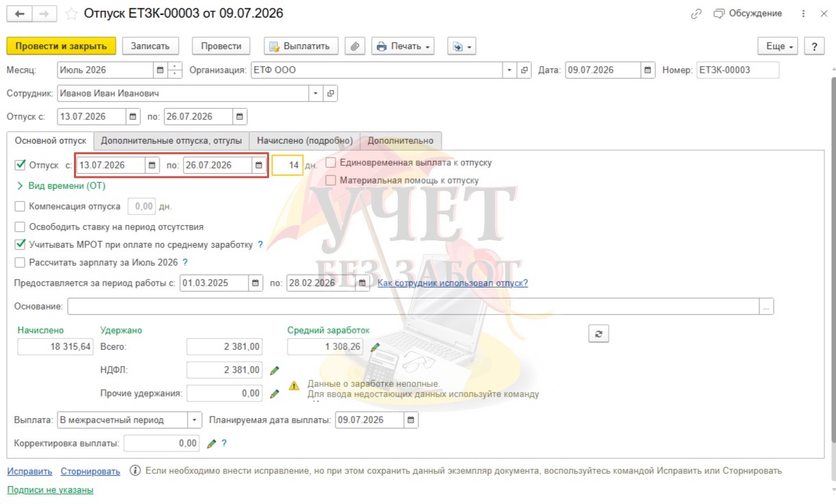The width and height of the screenshot is (836, 504).
Task: Go back with the left arrow button
Action: click(19, 14)
